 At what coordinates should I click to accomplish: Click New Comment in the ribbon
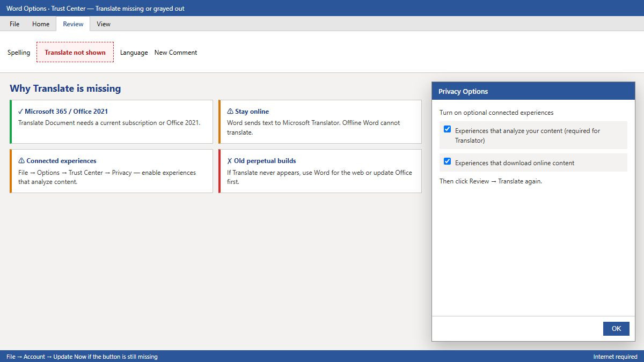point(175,53)
